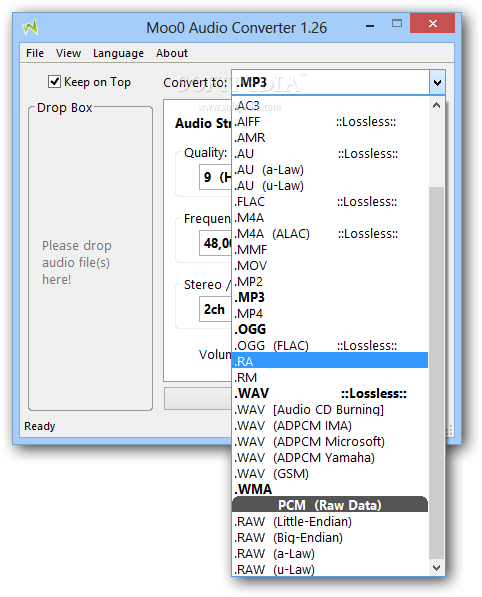Screen dimensions: 482x597
Task: Select .AC3 format from list
Action: coord(330,105)
